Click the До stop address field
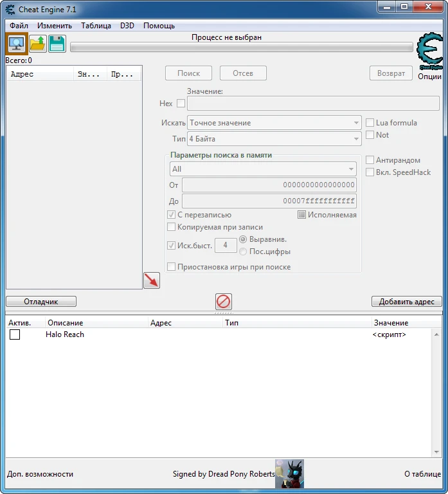 click(x=269, y=201)
